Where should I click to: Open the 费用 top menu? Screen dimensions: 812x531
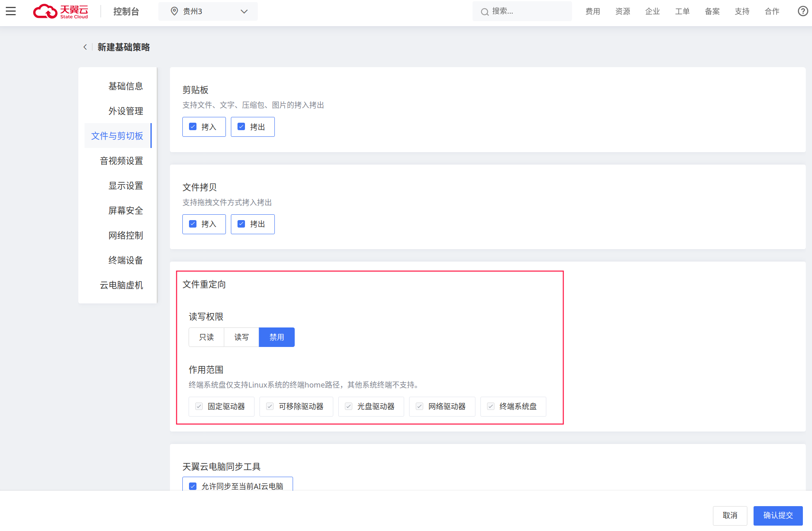pyautogui.click(x=593, y=11)
